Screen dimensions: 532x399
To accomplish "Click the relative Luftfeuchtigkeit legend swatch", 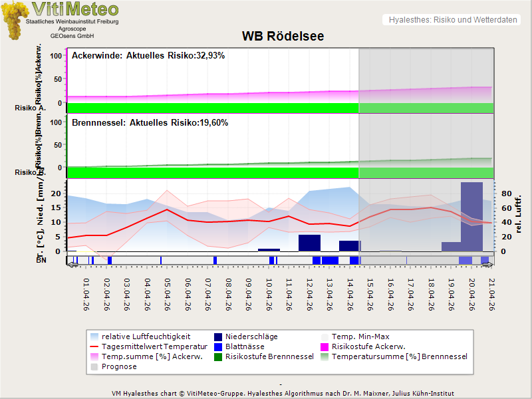I will [95, 336].
